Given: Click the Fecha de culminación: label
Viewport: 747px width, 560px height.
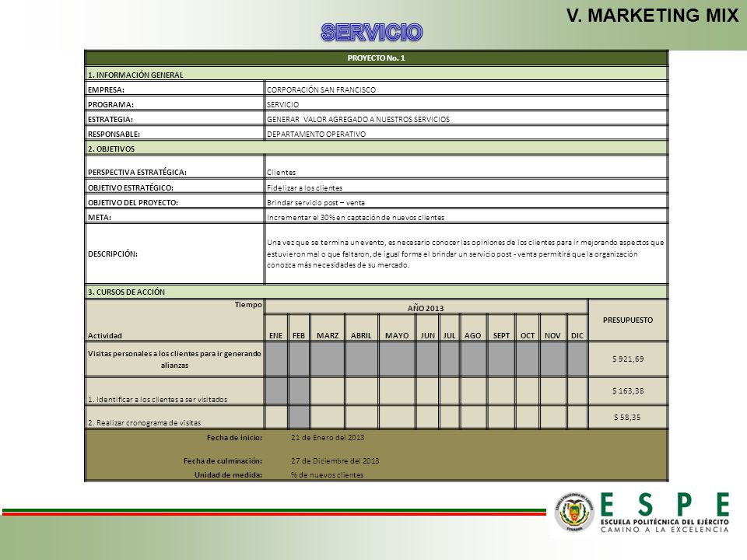Looking at the screenshot, I should pos(223,460).
